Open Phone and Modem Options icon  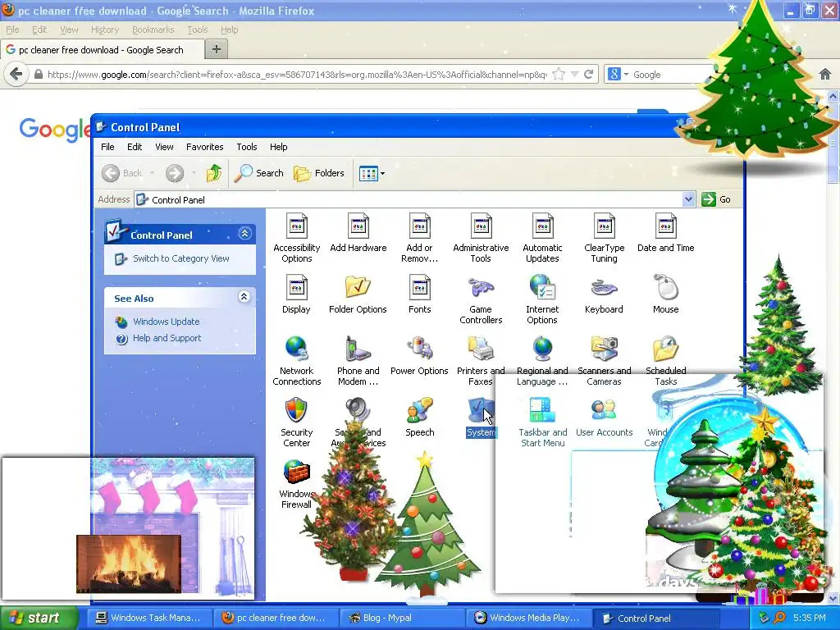358,361
